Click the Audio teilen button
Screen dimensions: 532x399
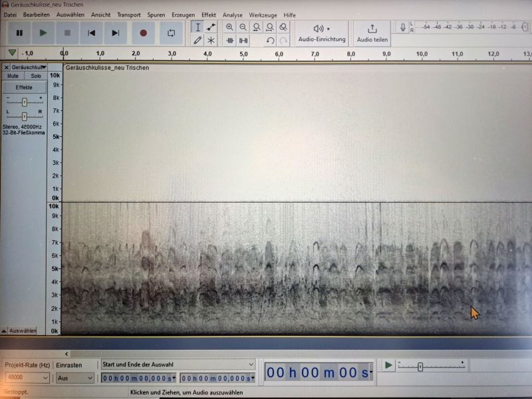[372, 33]
